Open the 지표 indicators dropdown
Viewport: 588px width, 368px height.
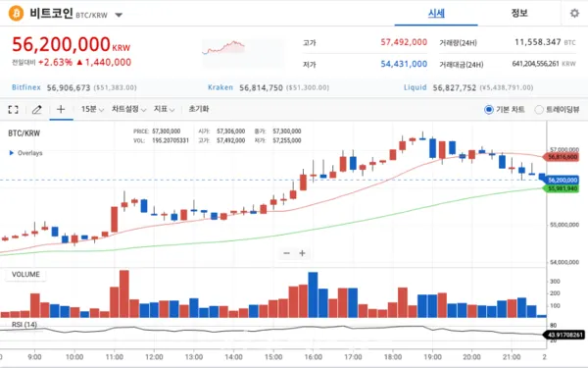tap(165, 109)
